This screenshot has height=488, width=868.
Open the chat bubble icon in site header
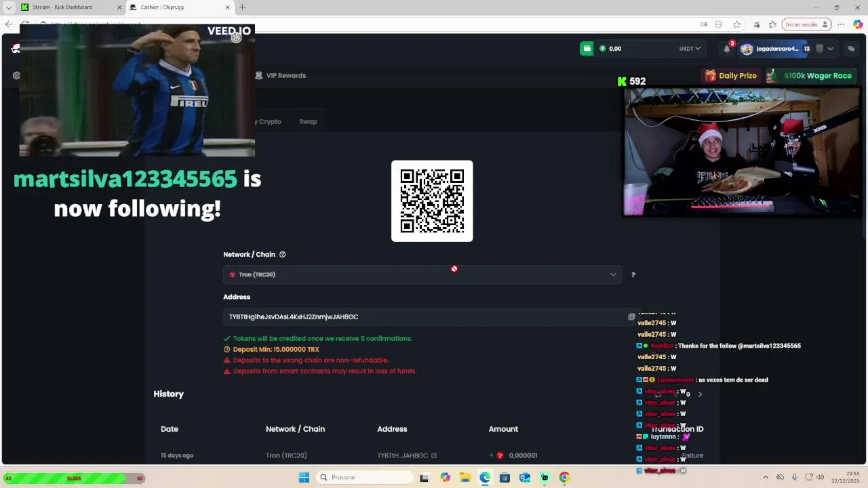(851, 49)
